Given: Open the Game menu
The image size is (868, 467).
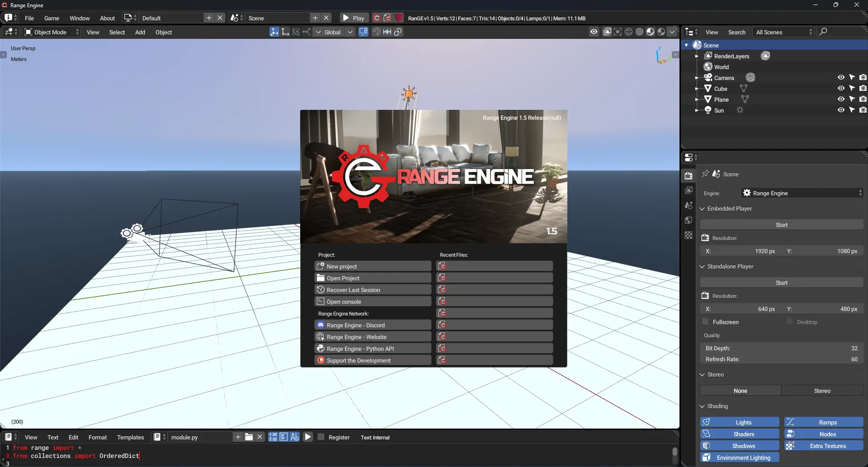Looking at the screenshot, I should (x=52, y=18).
